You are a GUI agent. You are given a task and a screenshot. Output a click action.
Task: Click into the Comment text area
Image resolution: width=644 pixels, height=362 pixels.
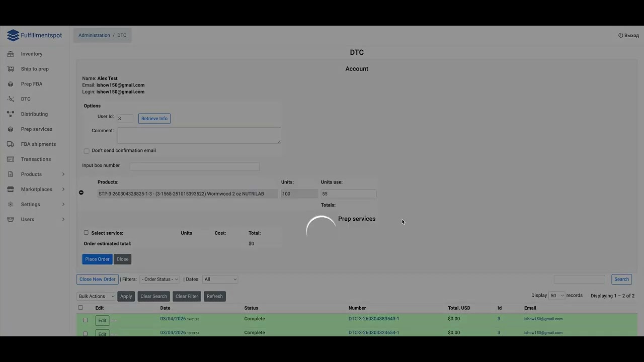click(199, 135)
